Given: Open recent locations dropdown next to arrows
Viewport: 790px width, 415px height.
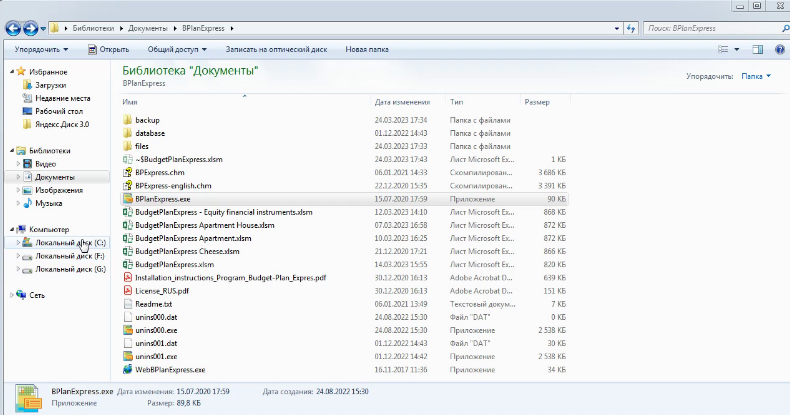Looking at the screenshot, I should tap(43, 29).
